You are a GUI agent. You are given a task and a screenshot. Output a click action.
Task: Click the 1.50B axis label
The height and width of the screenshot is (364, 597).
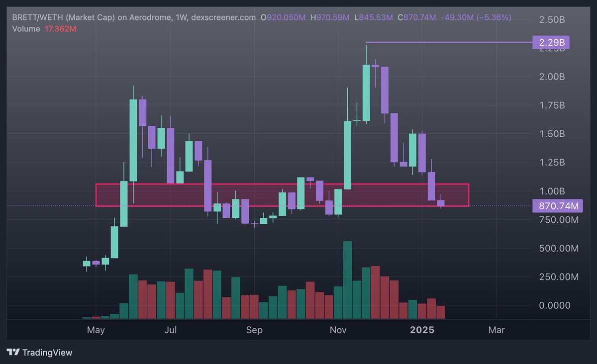coord(552,134)
